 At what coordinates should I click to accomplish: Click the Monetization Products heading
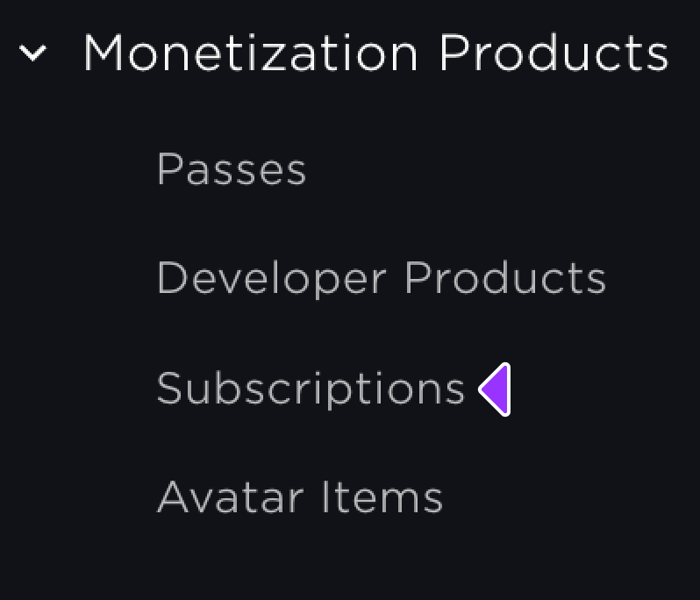[375, 54]
